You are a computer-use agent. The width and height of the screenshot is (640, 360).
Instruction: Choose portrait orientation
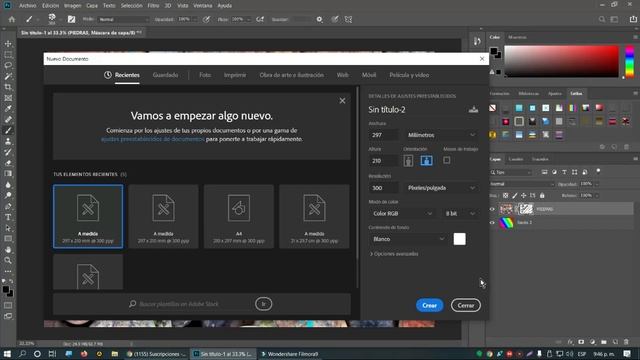coord(408,161)
